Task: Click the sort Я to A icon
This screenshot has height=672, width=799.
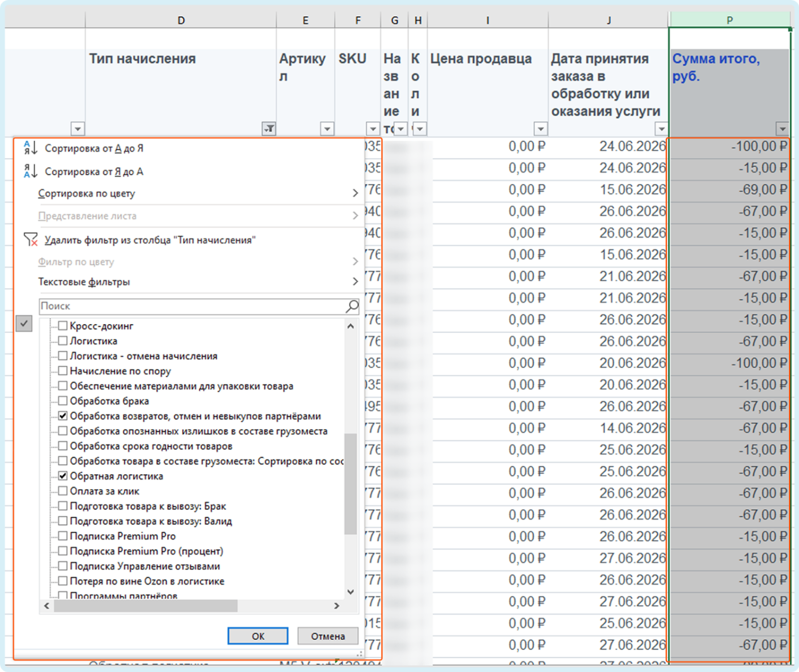Action: (x=30, y=171)
